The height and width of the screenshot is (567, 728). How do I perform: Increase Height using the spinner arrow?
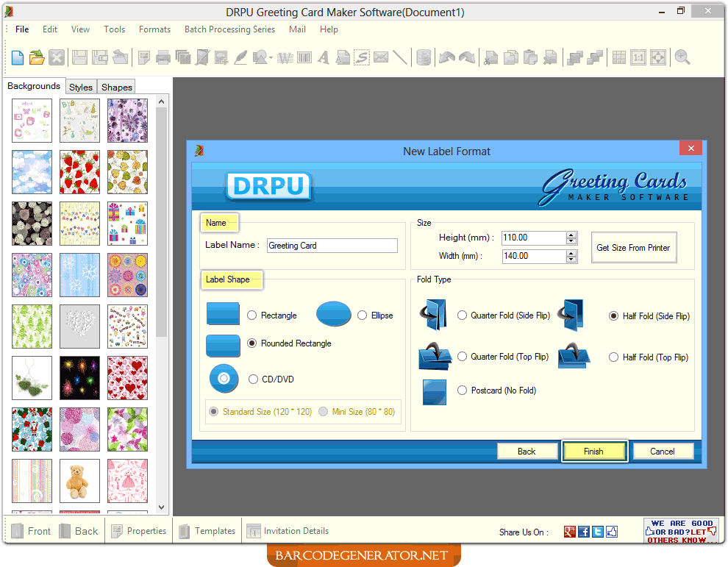pyautogui.click(x=571, y=235)
